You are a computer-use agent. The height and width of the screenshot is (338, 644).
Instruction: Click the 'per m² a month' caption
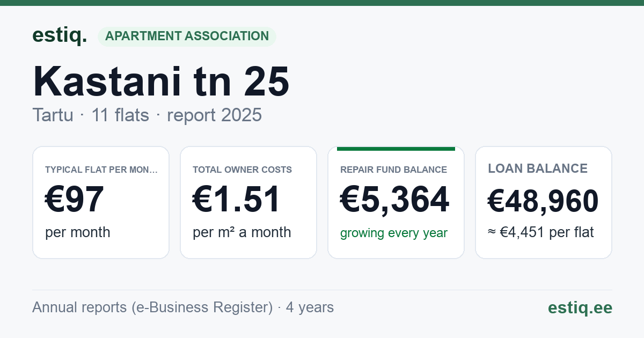tap(242, 232)
